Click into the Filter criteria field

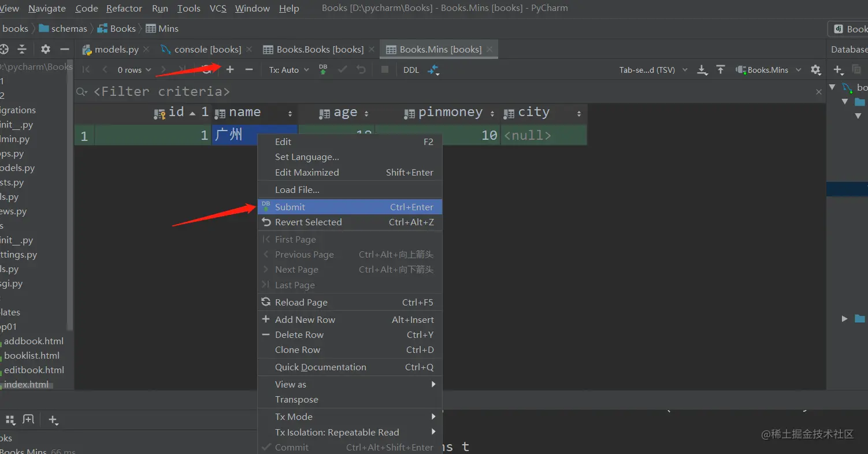[451, 92]
